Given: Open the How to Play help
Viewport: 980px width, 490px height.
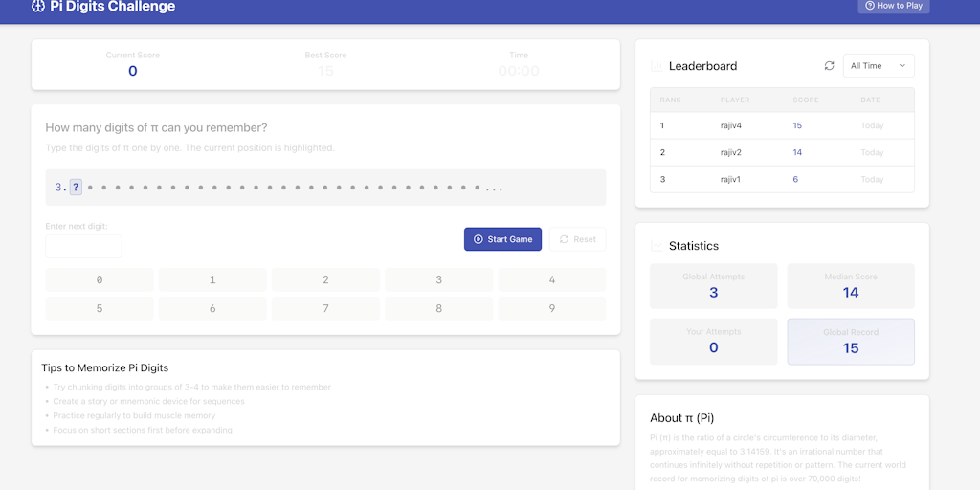Looking at the screenshot, I should tap(893, 6).
